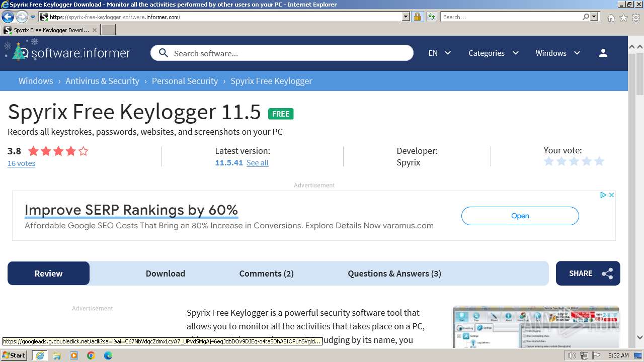Screen dimensions: 644x362
Task: Open the Tools gear icon
Action: (636, 18)
